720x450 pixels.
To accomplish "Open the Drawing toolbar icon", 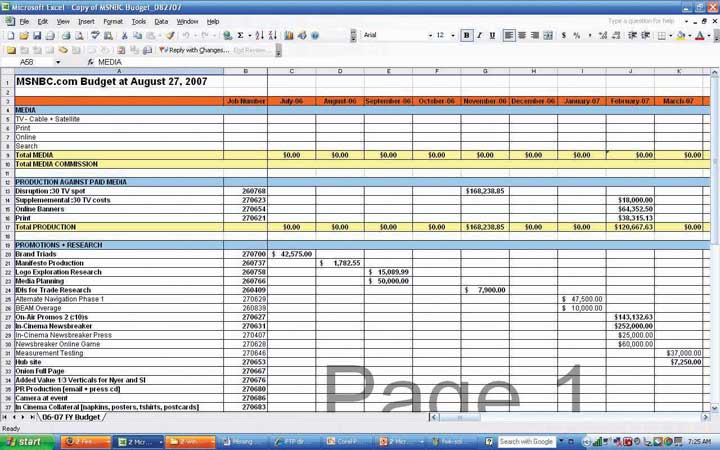I will tap(302, 35).
